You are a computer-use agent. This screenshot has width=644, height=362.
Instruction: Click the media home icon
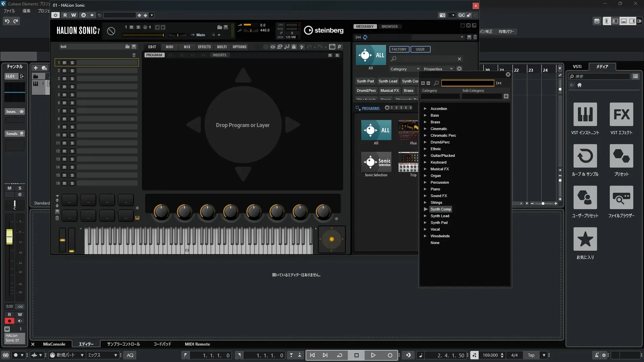tap(579, 85)
